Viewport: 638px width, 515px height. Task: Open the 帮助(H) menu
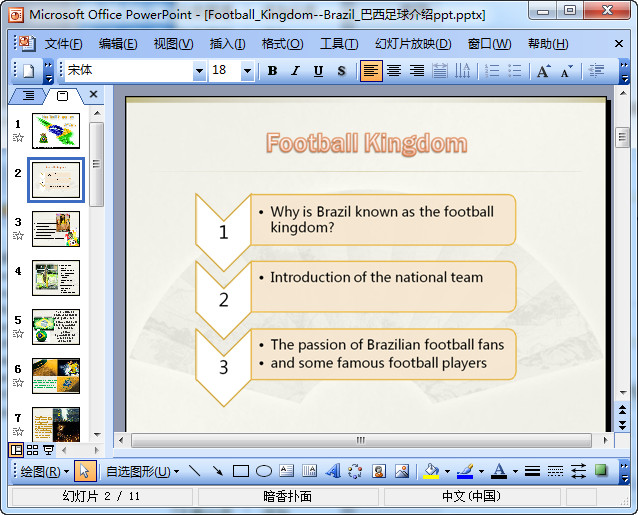[548, 44]
